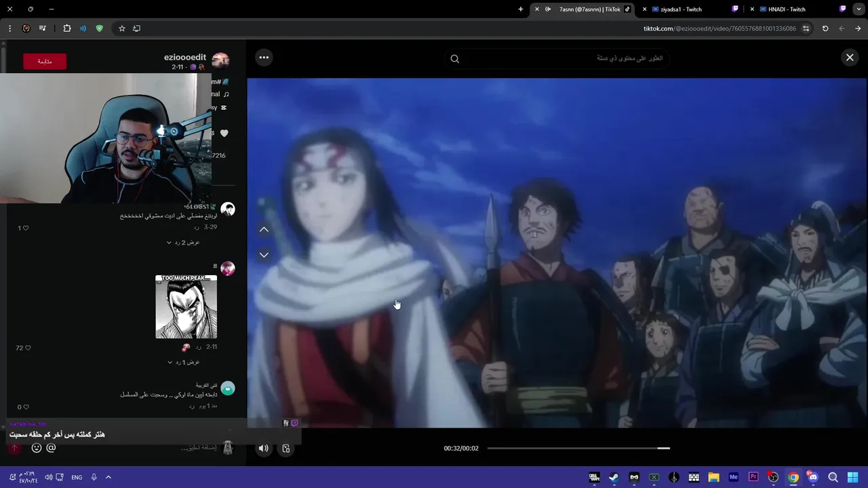Image resolution: width=868 pixels, height=488 pixels.
Task: Seek on the video progress bar
Action: (x=578, y=448)
